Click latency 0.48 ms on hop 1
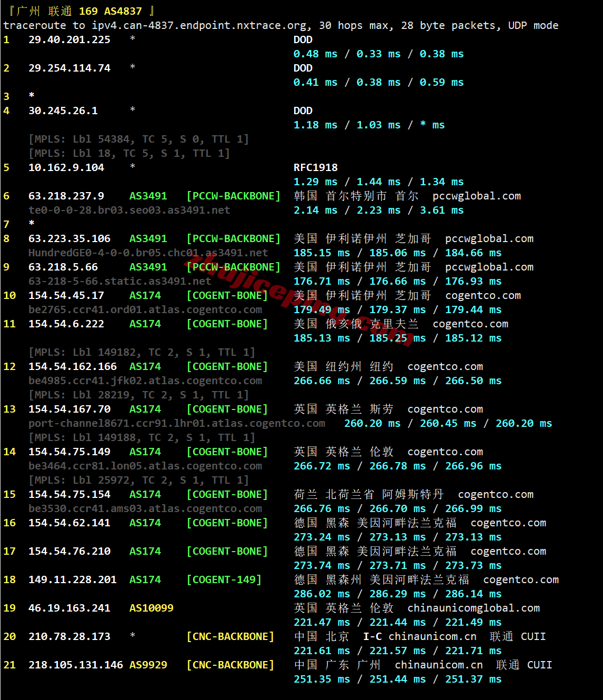 pyautogui.click(x=315, y=54)
